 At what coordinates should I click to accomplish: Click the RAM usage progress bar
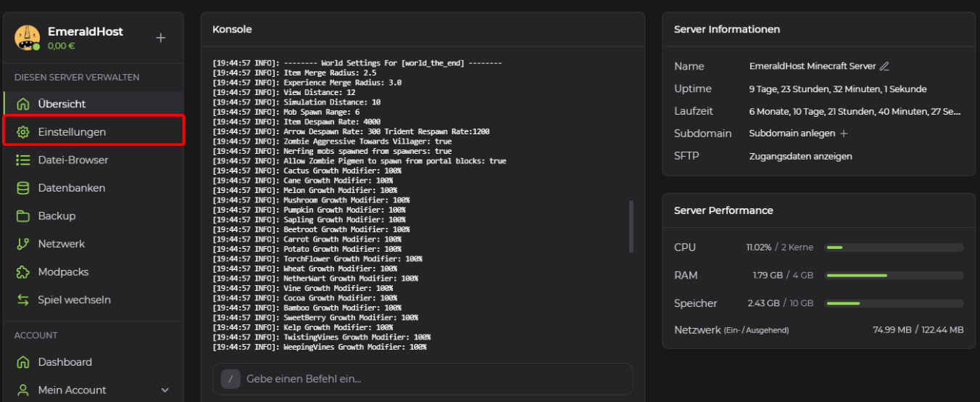(894, 276)
